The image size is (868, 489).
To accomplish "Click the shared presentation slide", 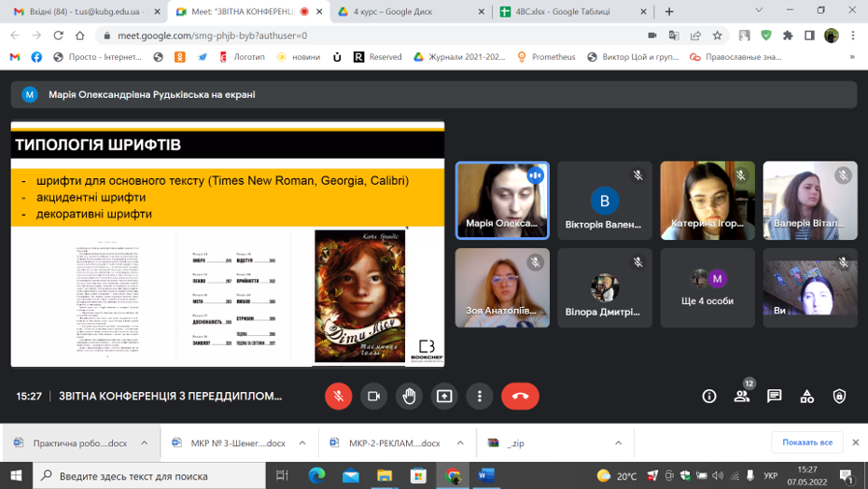I will click(x=228, y=244).
